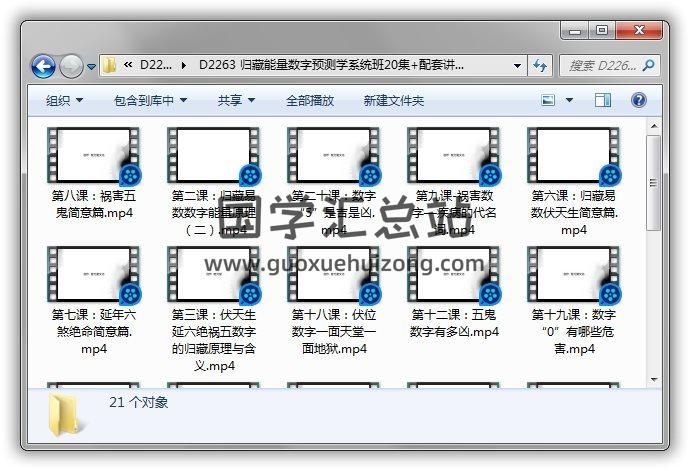Click 新建文件夹 button
Image resolution: width=690 pixels, height=471 pixels.
coord(393,101)
